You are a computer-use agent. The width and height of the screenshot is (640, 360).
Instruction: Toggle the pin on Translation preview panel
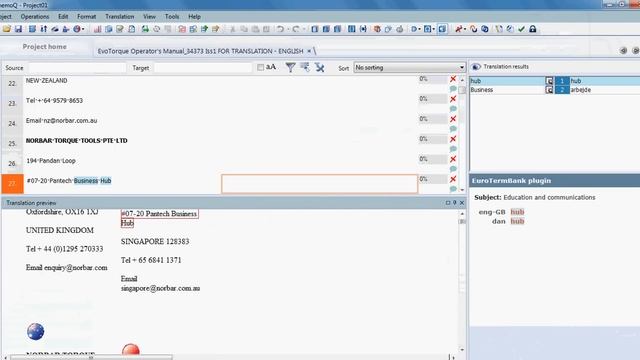point(455,203)
